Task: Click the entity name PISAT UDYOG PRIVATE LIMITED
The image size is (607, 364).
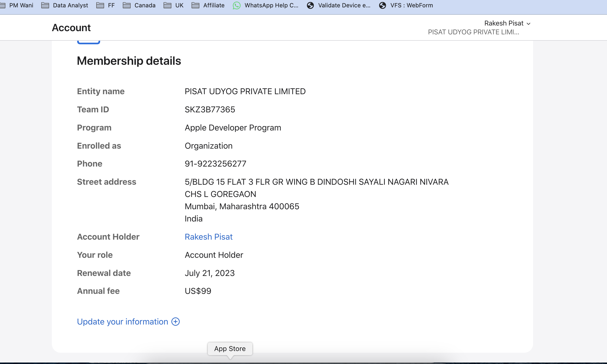Action: point(245,91)
